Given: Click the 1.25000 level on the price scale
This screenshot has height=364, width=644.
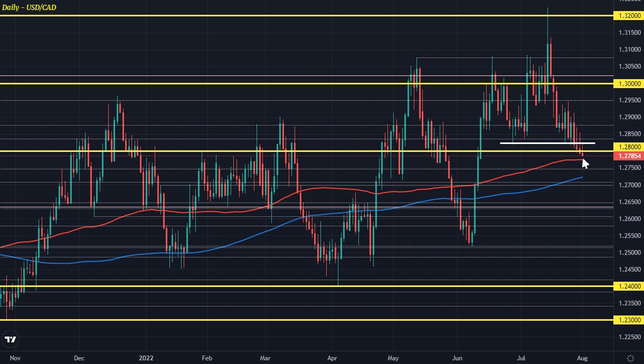Looking at the screenshot, I should [x=629, y=253].
